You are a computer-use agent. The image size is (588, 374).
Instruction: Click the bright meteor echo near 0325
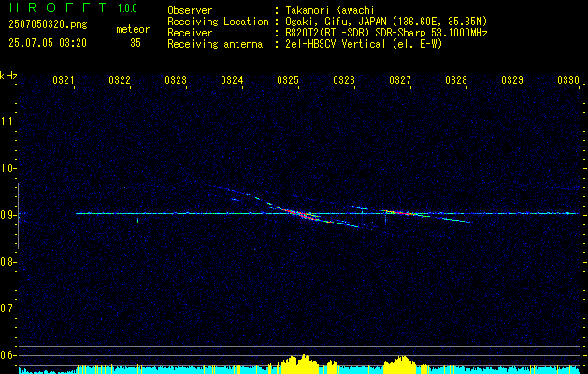tap(301, 214)
